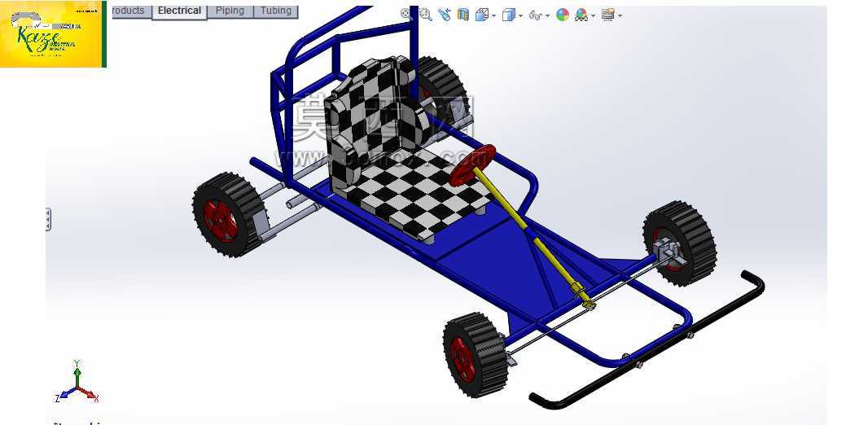Open the Hide/Show Items dropdown arrow
Viewport: 868px width, 425px height.
547,16
